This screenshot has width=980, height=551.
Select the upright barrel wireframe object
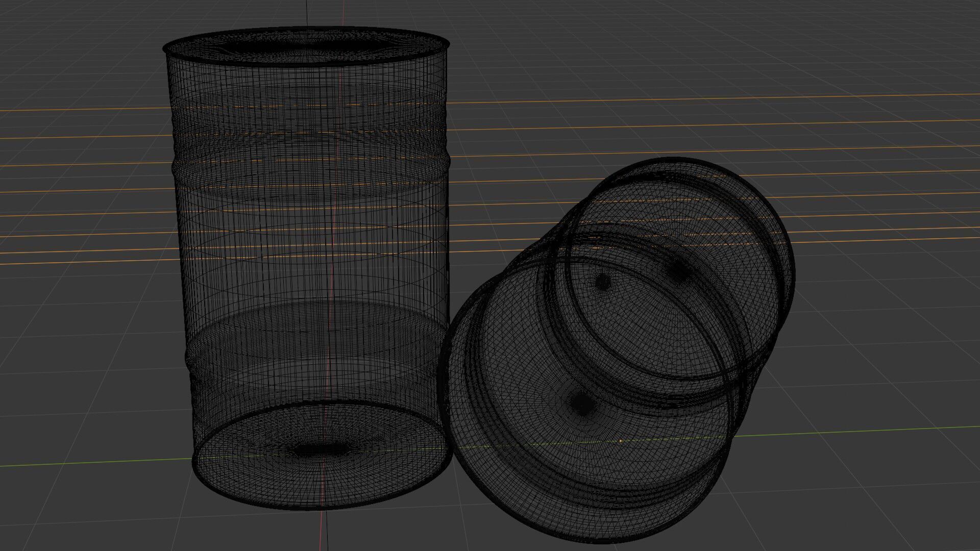[307, 268]
